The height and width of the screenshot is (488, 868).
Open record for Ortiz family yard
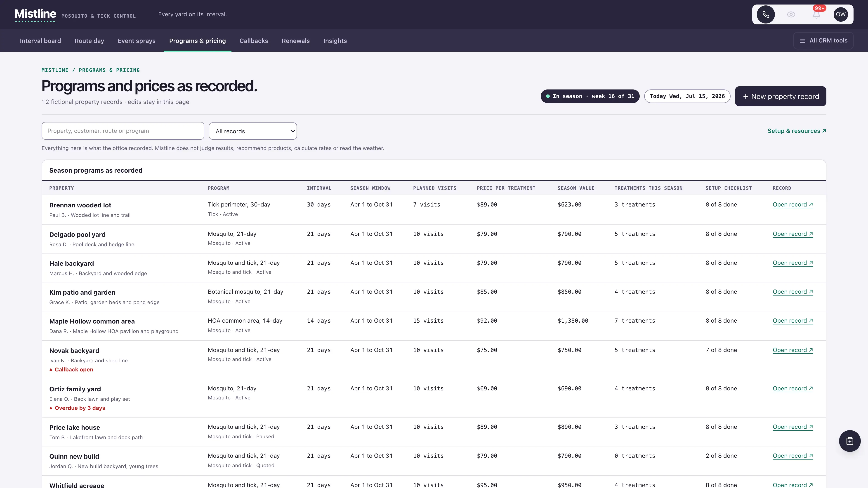pos(793,388)
